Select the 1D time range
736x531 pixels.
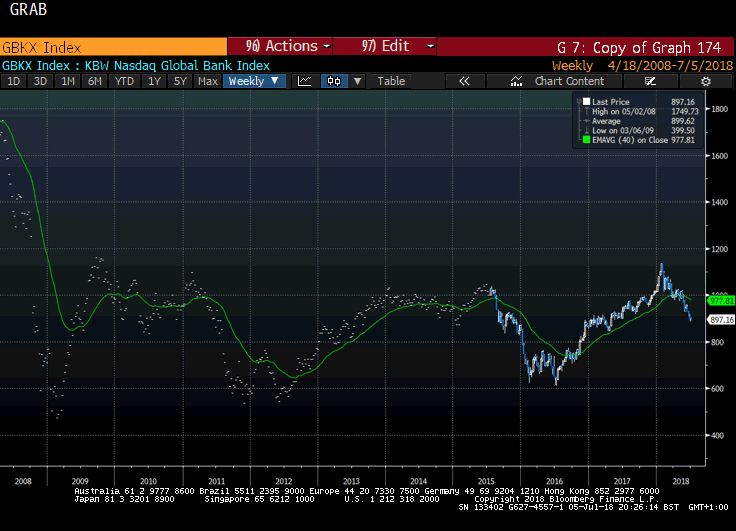pos(14,81)
